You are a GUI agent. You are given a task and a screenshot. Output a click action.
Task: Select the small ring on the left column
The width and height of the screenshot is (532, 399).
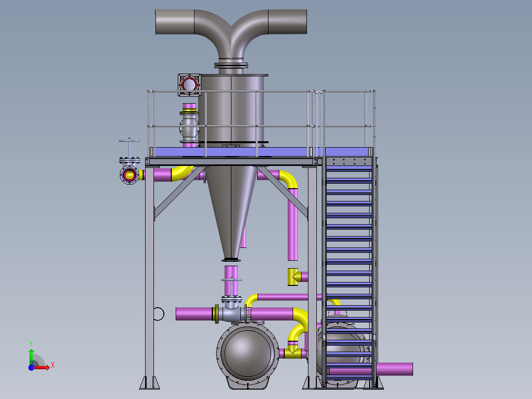(x=158, y=314)
